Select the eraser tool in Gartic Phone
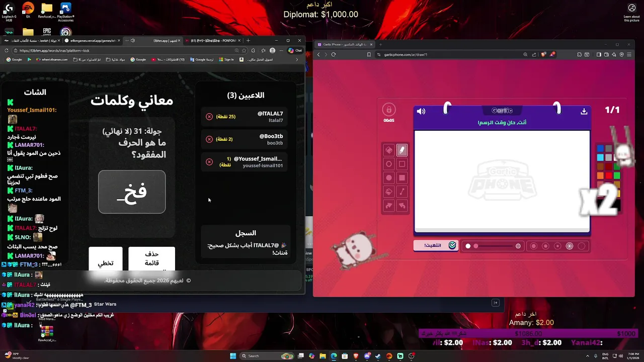 coord(389,150)
